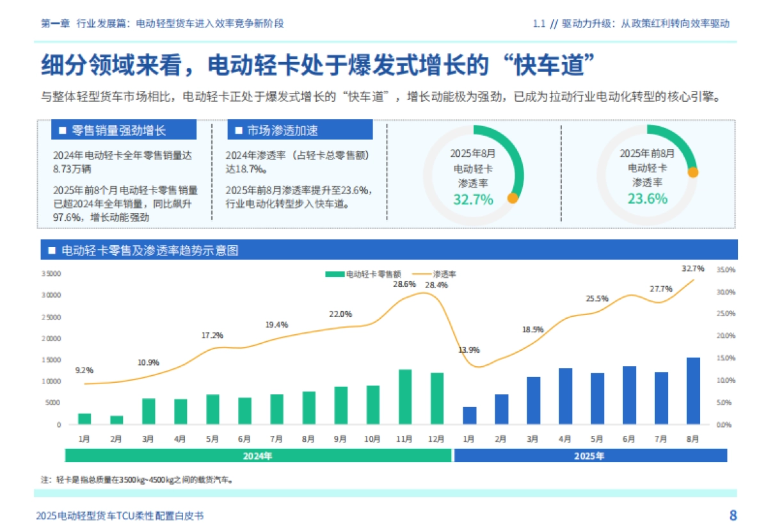Click the orange dot on the 32.7% donut chart
Image resolution: width=768 pixels, height=532 pixels.
click(512, 198)
